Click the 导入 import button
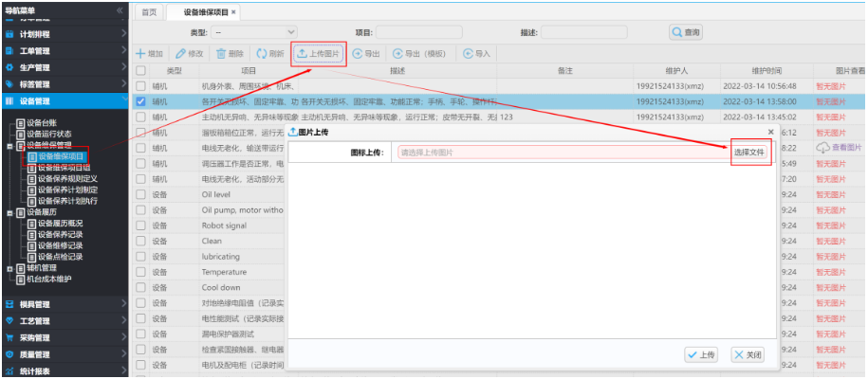Image resolution: width=868 pixels, height=379 pixels. click(x=476, y=54)
